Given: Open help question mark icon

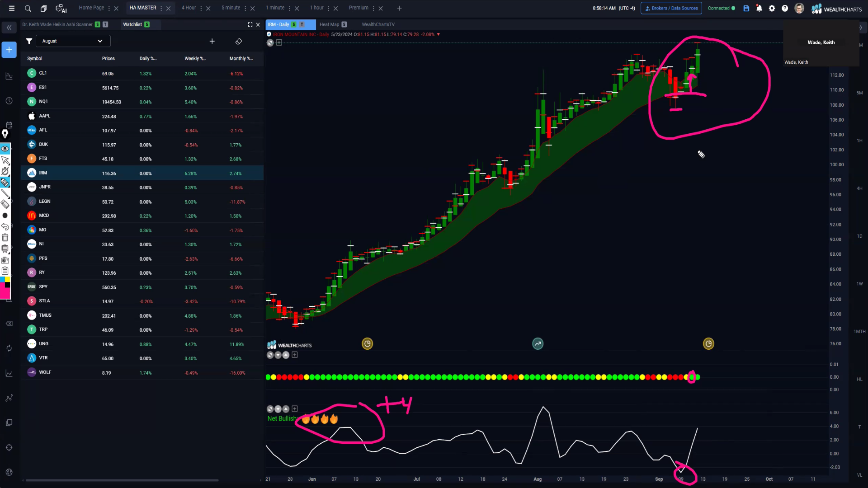Looking at the screenshot, I should coord(785,8).
